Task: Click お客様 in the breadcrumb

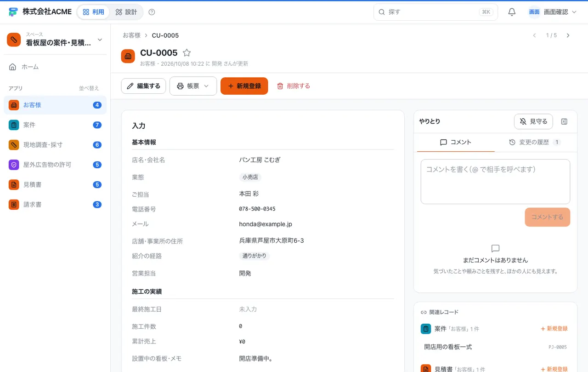Action: [x=131, y=35]
